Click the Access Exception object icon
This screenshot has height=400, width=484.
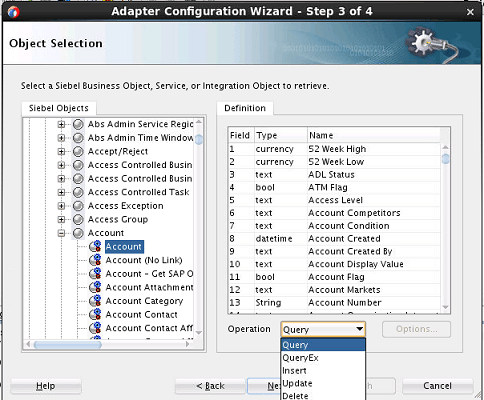[x=78, y=206]
